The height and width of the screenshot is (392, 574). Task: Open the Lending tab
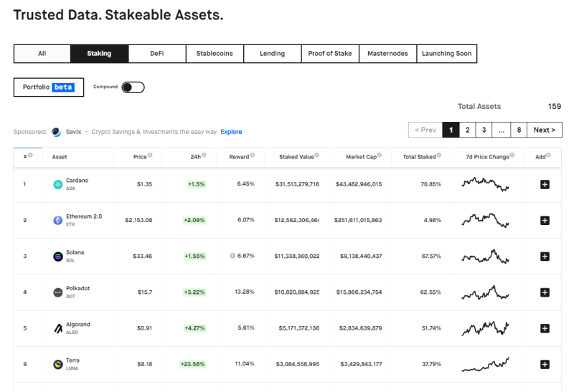273,54
